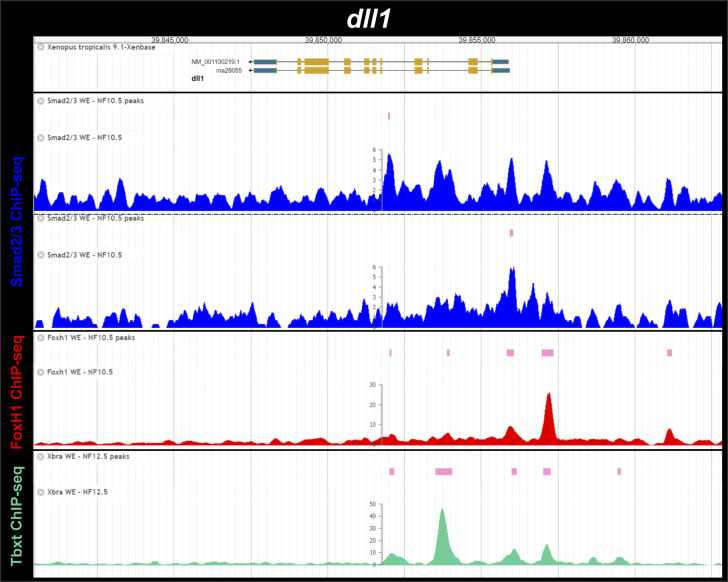Screen dimensions: 728x582
Task: Remove the lower Smad2/3 NF10.5 peaks track
Action: [41, 218]
